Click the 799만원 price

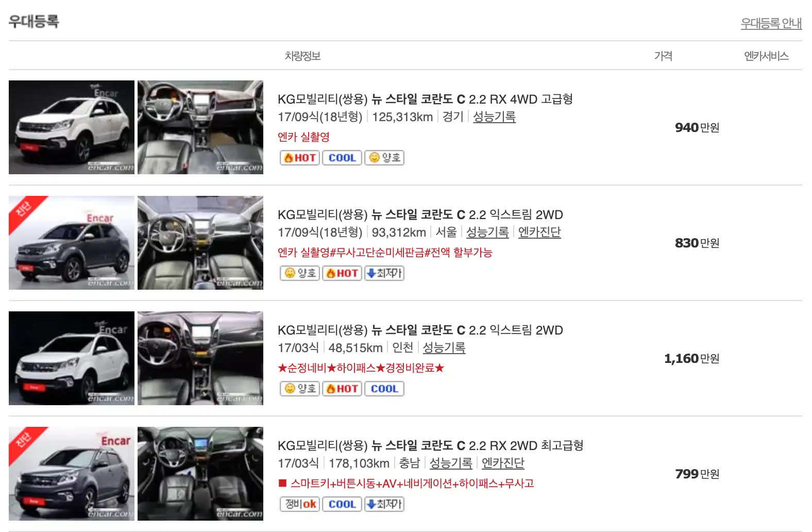(697, 474)
